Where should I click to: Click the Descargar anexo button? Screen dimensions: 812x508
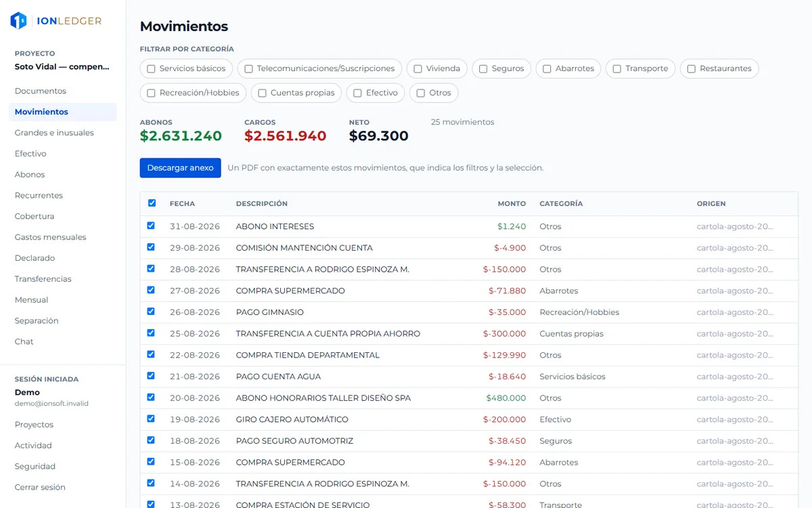point(181,168)
